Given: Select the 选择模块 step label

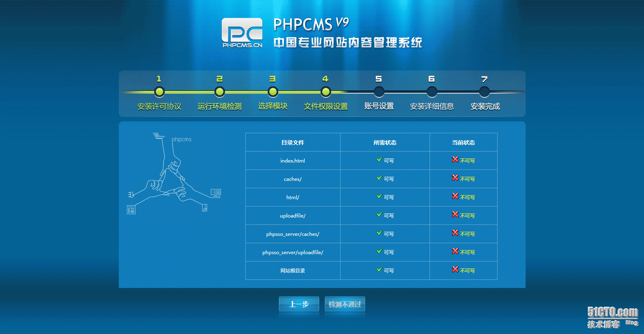Looking at the screenshot, I should pyautogui.click(x=273, y=106).
